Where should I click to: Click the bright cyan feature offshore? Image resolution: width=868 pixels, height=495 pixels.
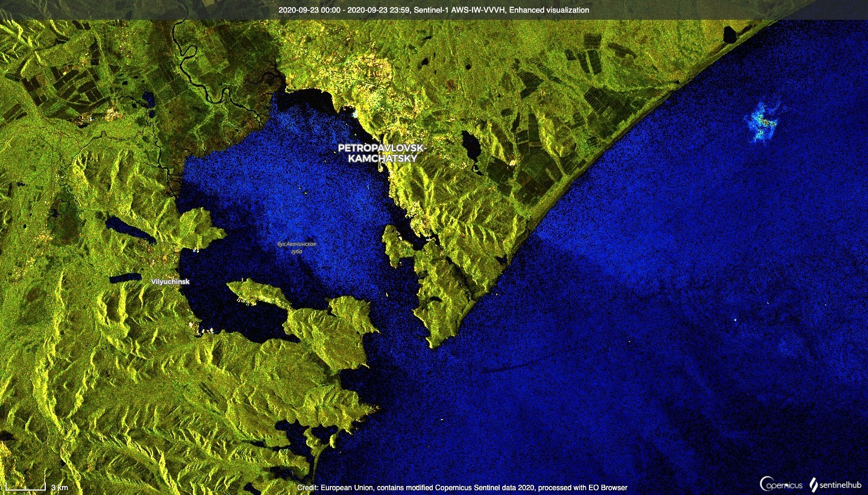tap(763, 122)
